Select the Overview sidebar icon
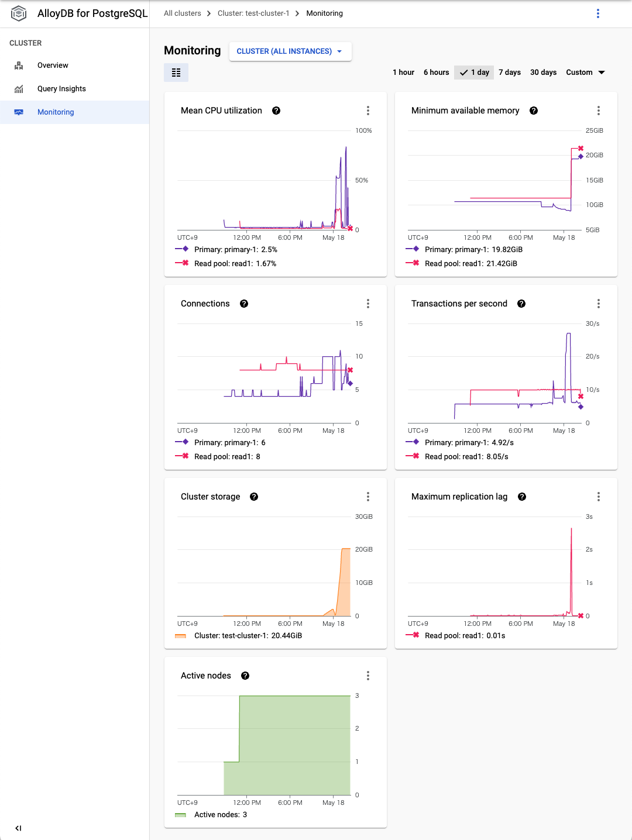Screen dimensions: 632x840 (19, 65)
